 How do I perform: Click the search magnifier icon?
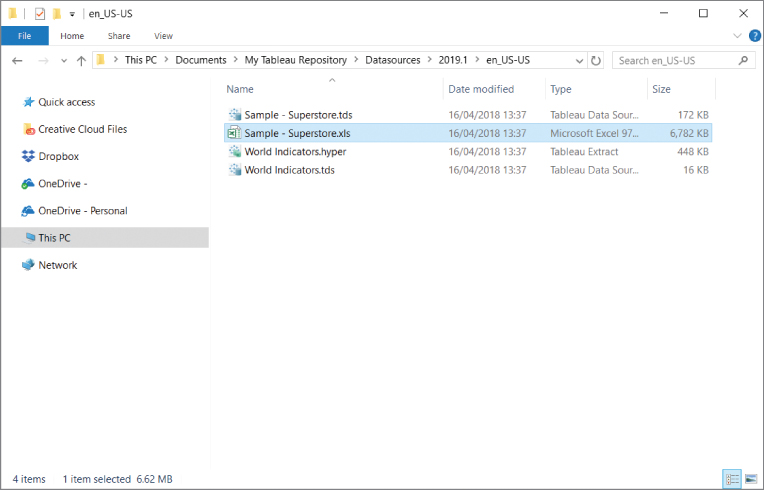click(x=743, y=60)
